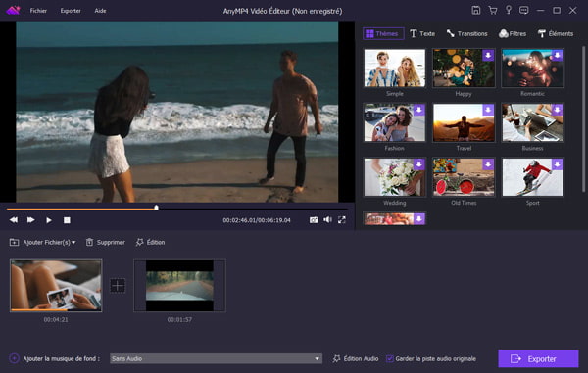588x373 pixels.
Task: Download the Sport theme
Action: click(558, 164)
